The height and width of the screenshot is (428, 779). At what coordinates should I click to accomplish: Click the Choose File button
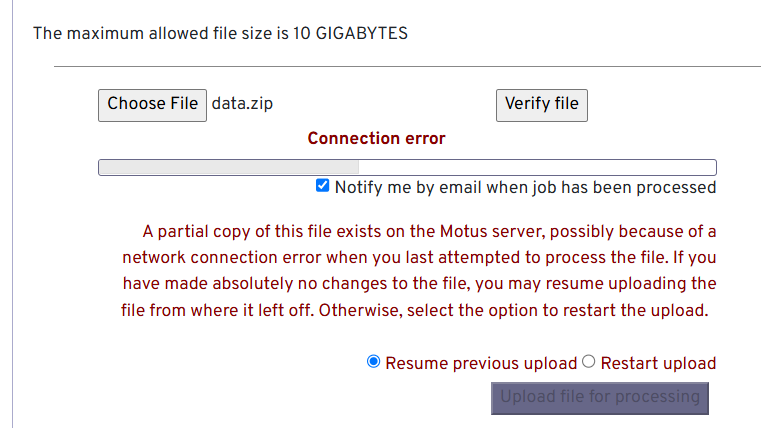tap(153, 105)
